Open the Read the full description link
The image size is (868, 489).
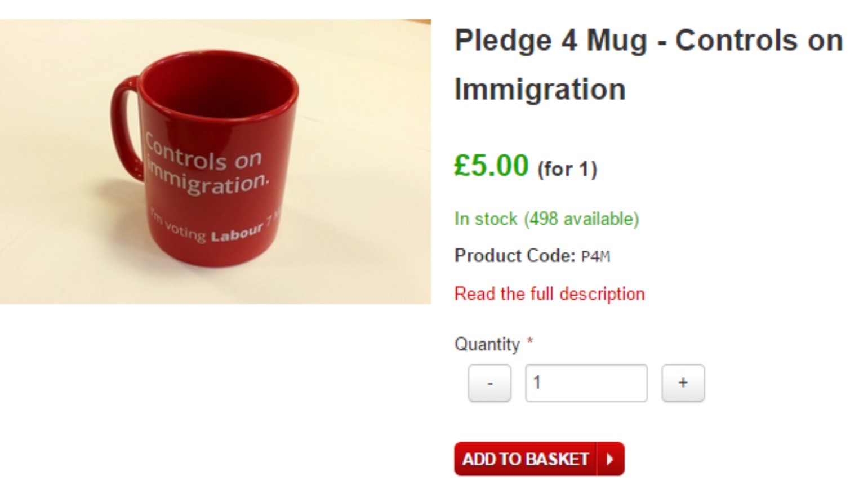pyautogui.click(x=549, y=294)
